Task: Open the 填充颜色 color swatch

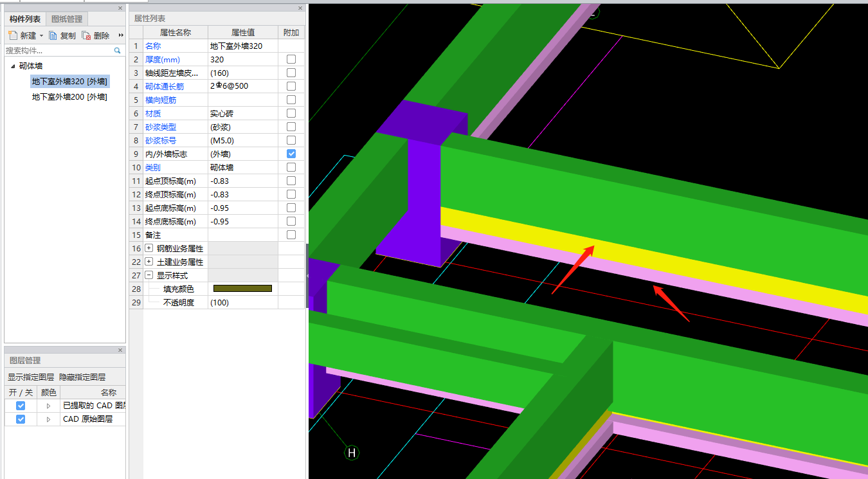Action: point(242,289)
